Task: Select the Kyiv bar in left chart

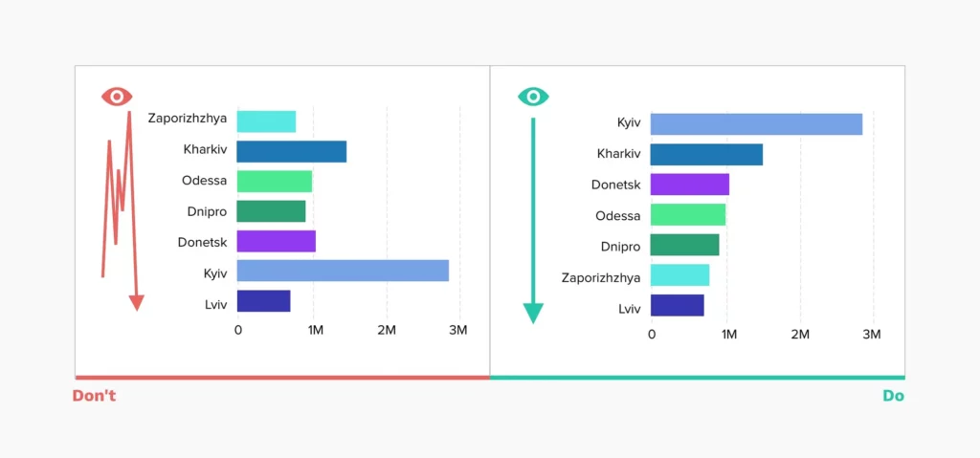Action: (343, 271)
